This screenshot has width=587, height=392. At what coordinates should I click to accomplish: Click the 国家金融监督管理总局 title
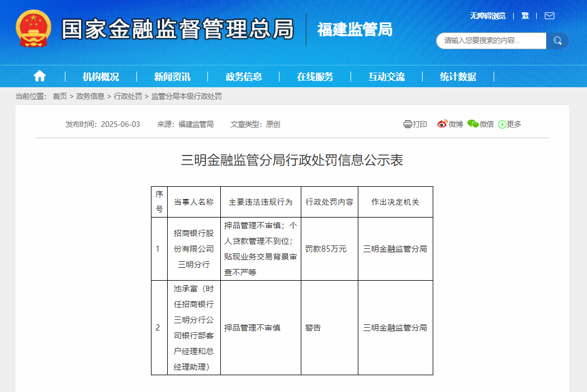(x=178, y=29)
